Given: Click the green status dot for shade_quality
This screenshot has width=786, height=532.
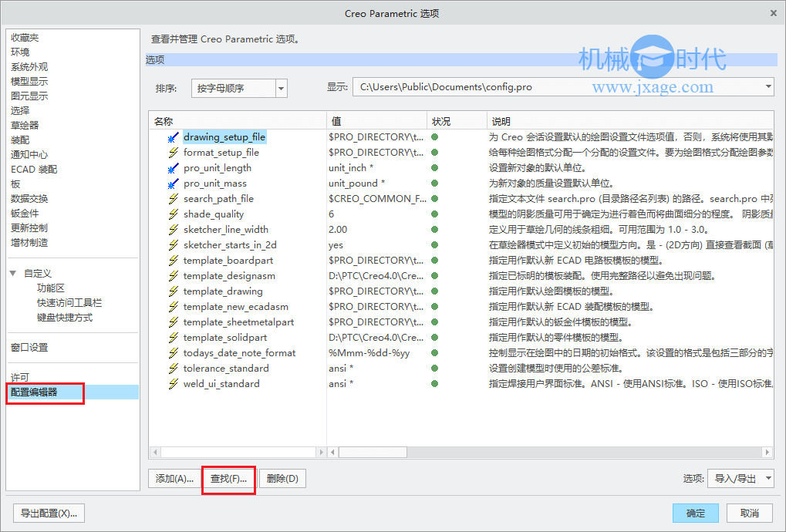Looking at the screenshot, I should (x=434, y=214).
